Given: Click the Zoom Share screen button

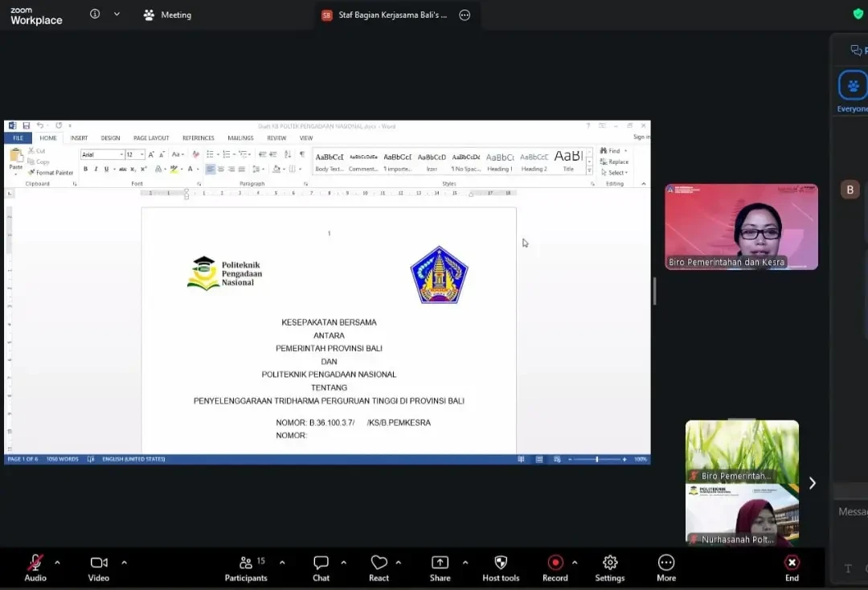Looking at the screenshot, I should click(x=440, y=567).
